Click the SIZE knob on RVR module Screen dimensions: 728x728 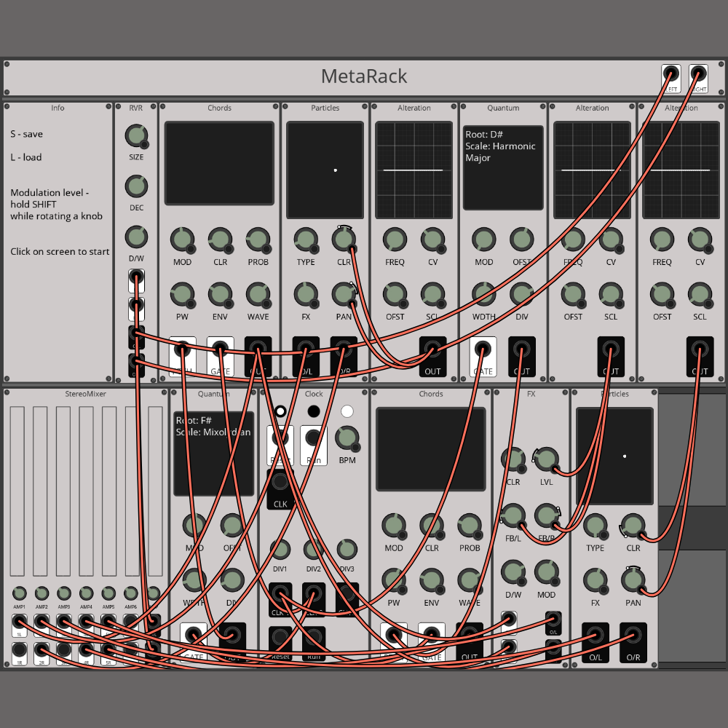[x=136, y=136]
